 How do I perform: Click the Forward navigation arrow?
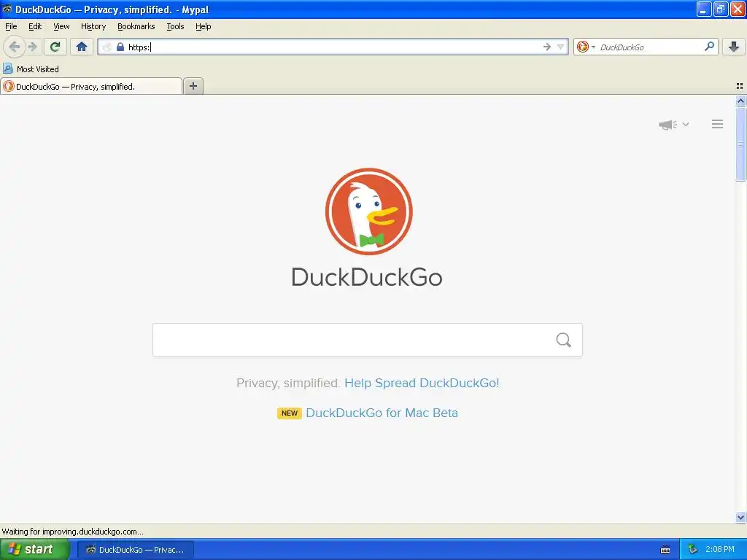pos(32,47)
